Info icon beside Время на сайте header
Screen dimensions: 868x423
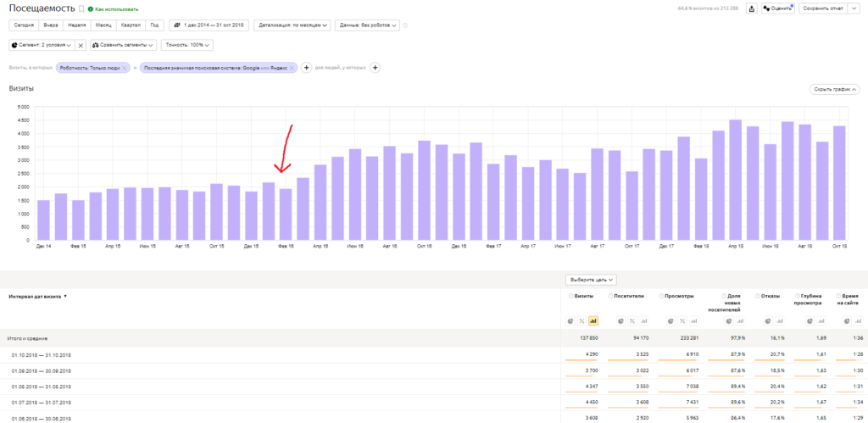[x=838, y=296]
